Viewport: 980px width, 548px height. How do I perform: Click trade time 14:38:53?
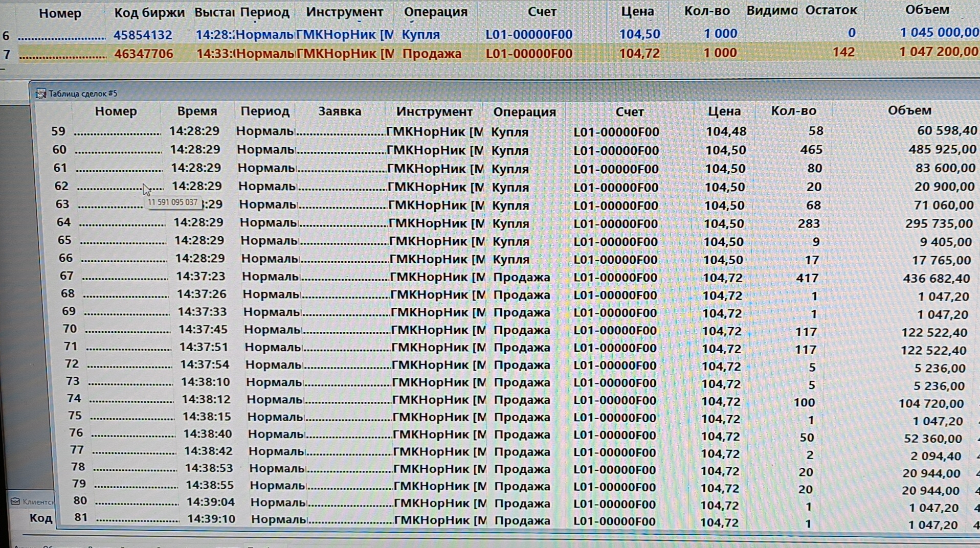209,468
